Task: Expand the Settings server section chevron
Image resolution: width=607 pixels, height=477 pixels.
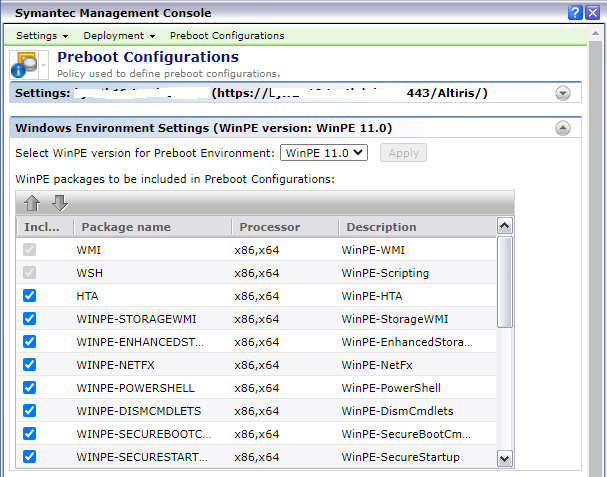Action: click(563, 93)
